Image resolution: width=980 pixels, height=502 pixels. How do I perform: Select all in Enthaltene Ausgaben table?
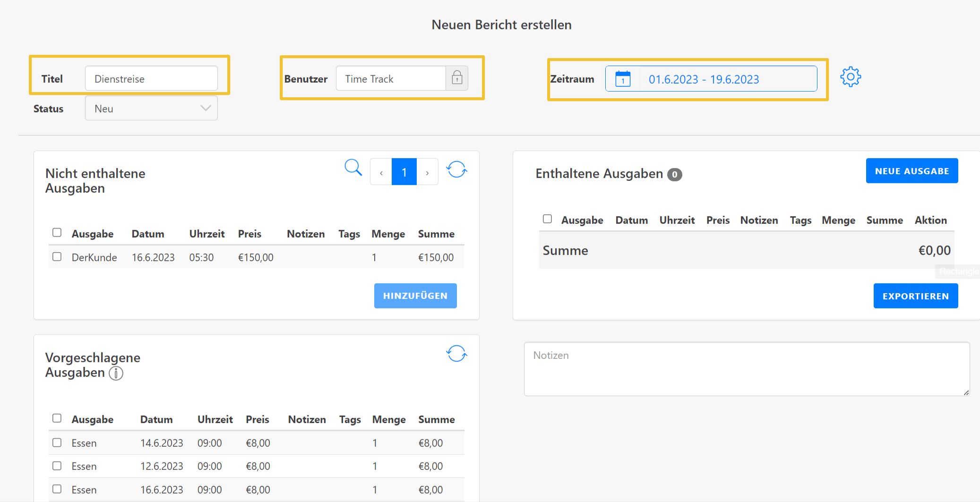click(x=547, y=219)
